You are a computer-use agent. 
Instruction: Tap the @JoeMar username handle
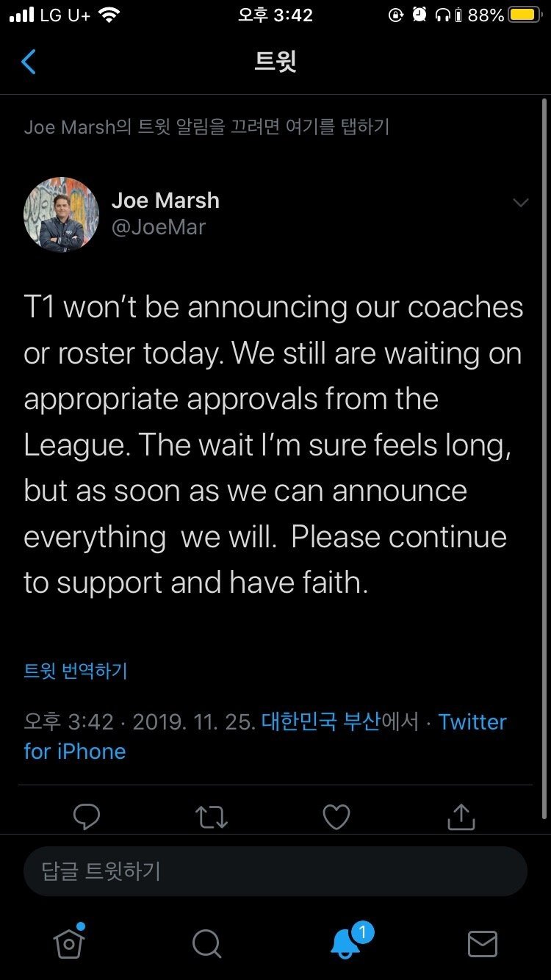coord(159,227)
